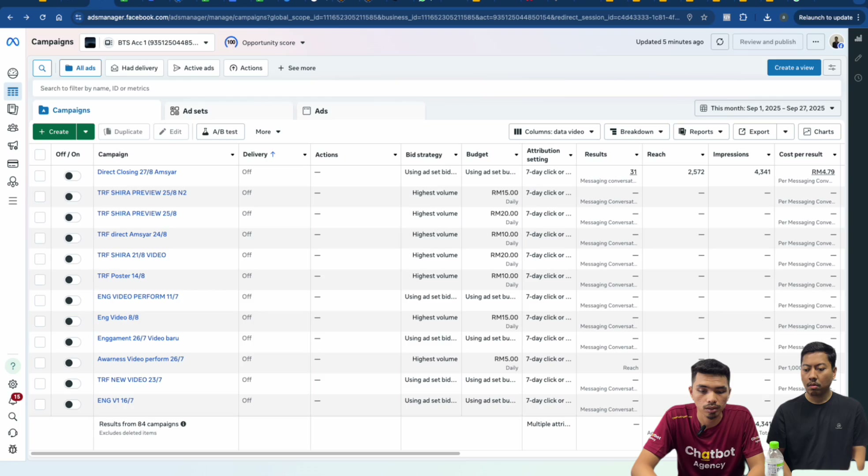
Task: Click the search filter text field
Action: (437, 88)
